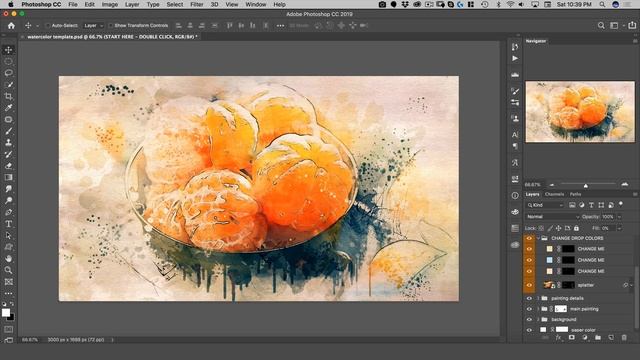Hide the painting details group
Viewport: 640px width, 360px height.
click(529, 298)
